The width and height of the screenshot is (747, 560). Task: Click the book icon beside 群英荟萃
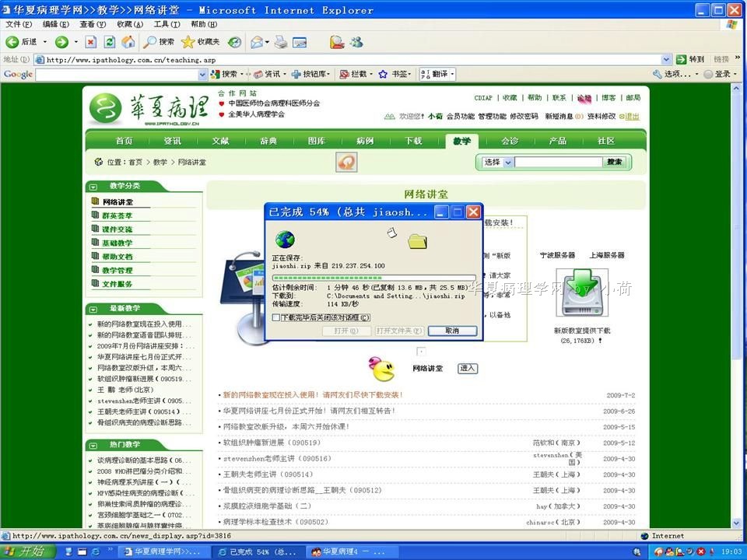(95, 215)
